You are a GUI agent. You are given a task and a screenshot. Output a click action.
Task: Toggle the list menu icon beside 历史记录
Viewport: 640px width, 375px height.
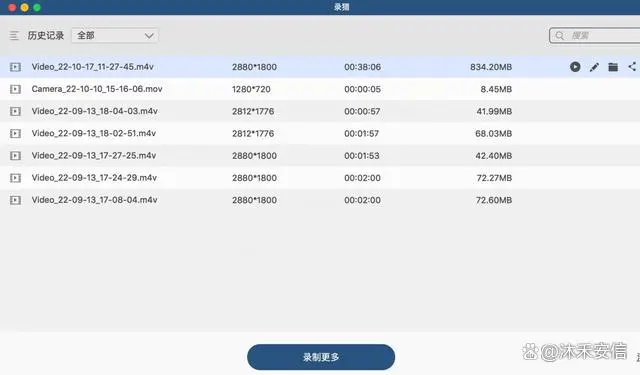click(x=14, y=36)
